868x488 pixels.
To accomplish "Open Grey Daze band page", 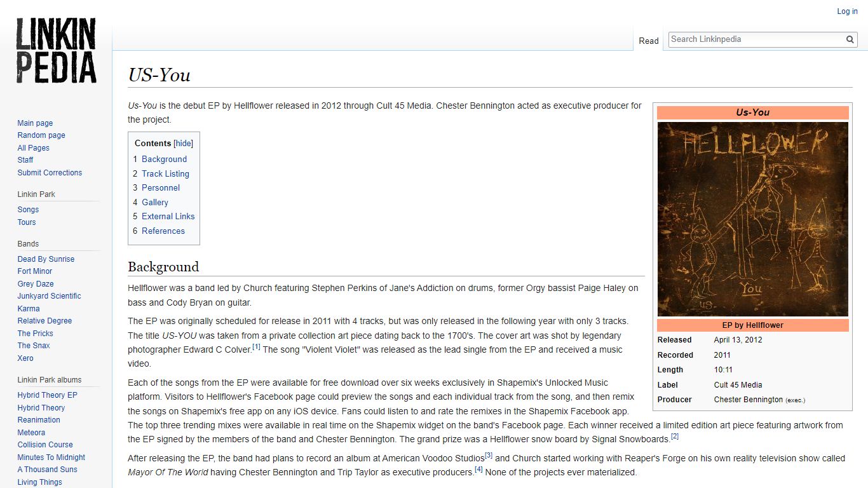I will click(36, 284).
